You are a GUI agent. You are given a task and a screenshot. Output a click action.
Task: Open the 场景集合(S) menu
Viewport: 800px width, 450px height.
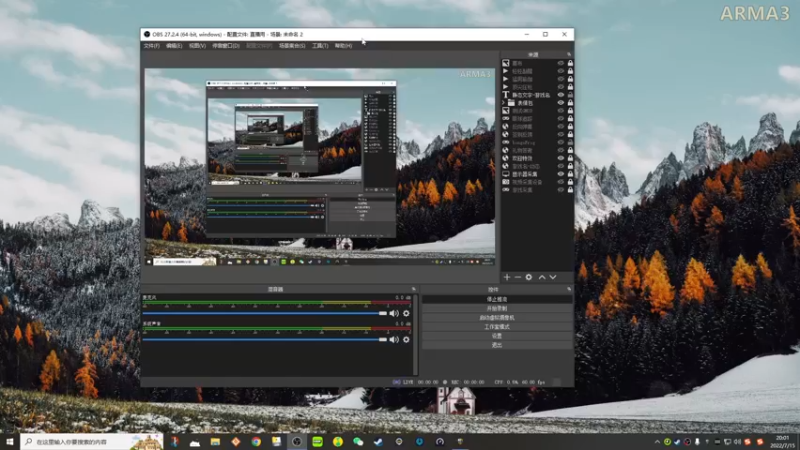292,46
